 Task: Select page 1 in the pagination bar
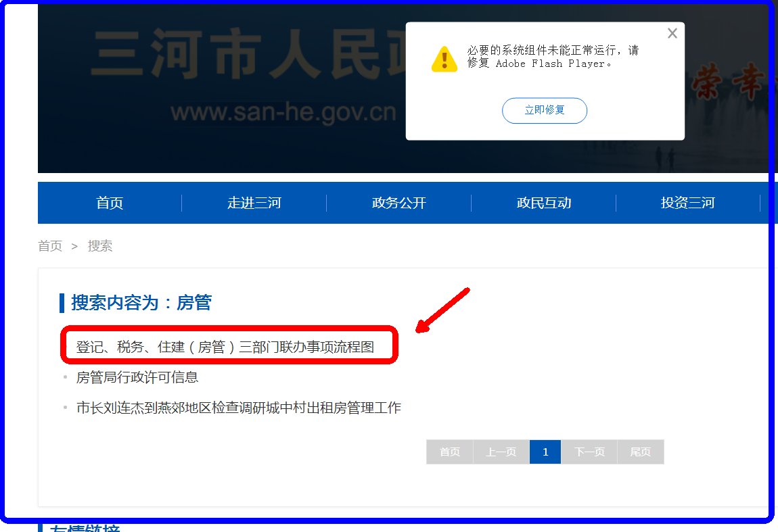pos(545,452)
